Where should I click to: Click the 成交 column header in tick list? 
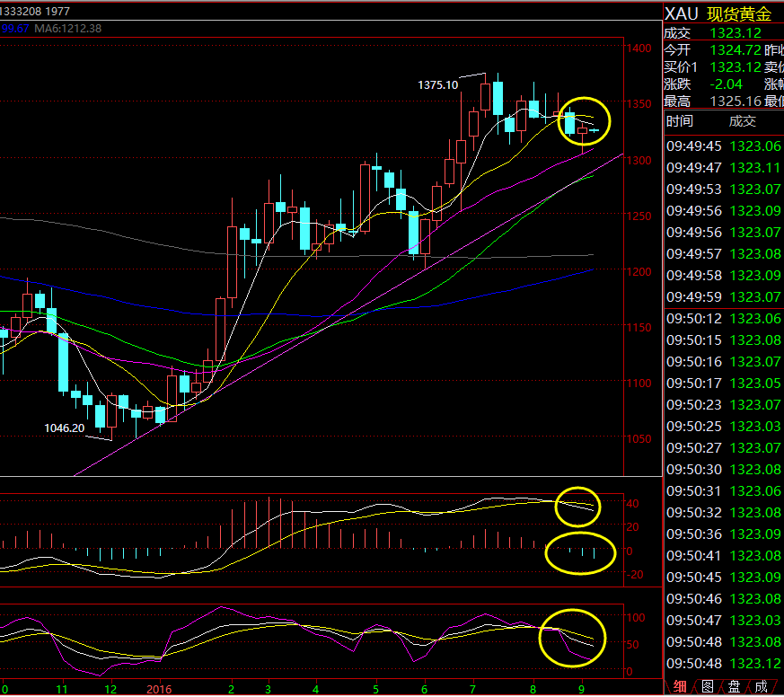pos(743,121)
